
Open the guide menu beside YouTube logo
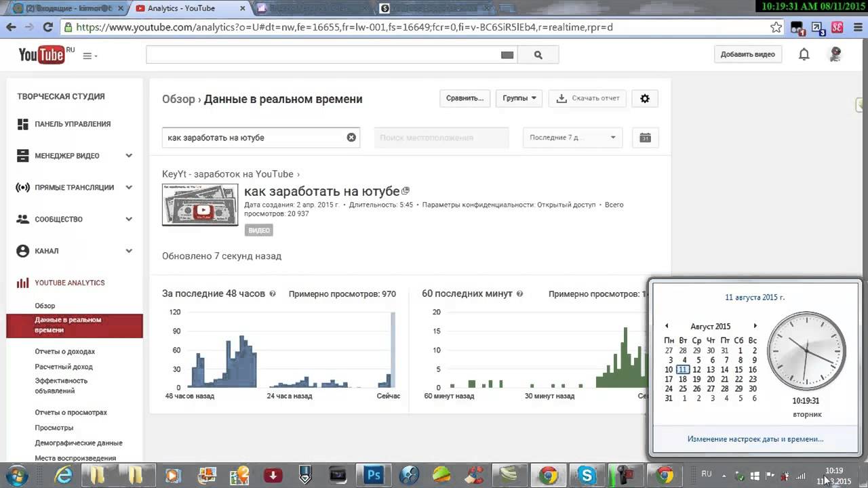(x=90, y=56)
